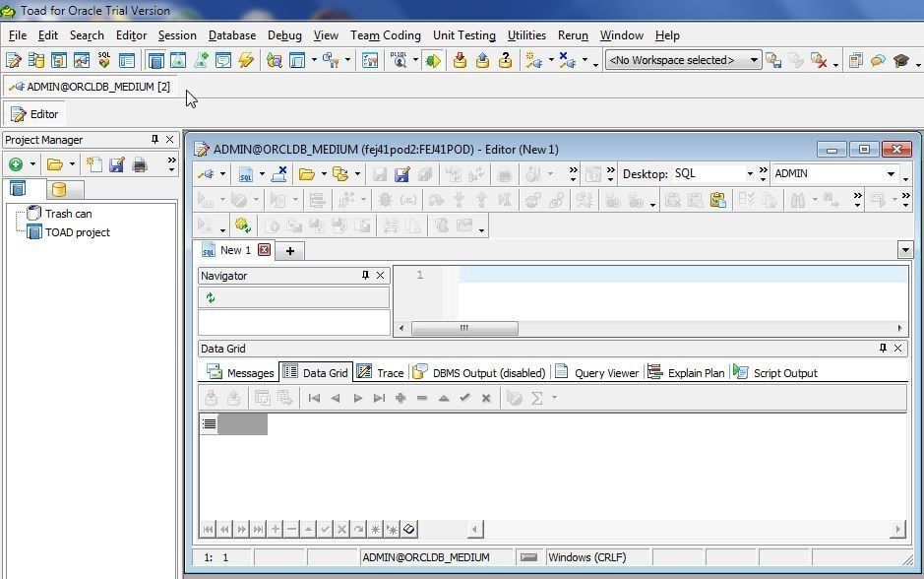924x579 pixels.
Task: Close the Data Grid panel
Action: tap(898, 348)
